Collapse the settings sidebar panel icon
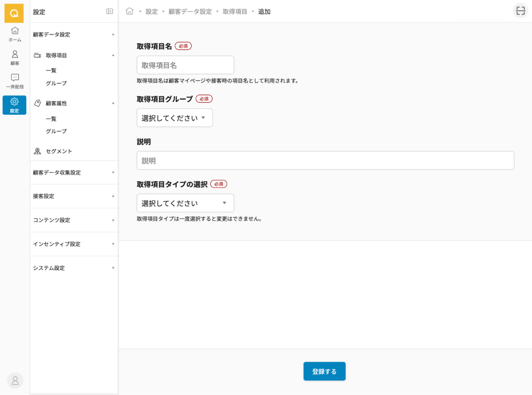This screenshot has height=395, width=532. (x=109, y=12)
